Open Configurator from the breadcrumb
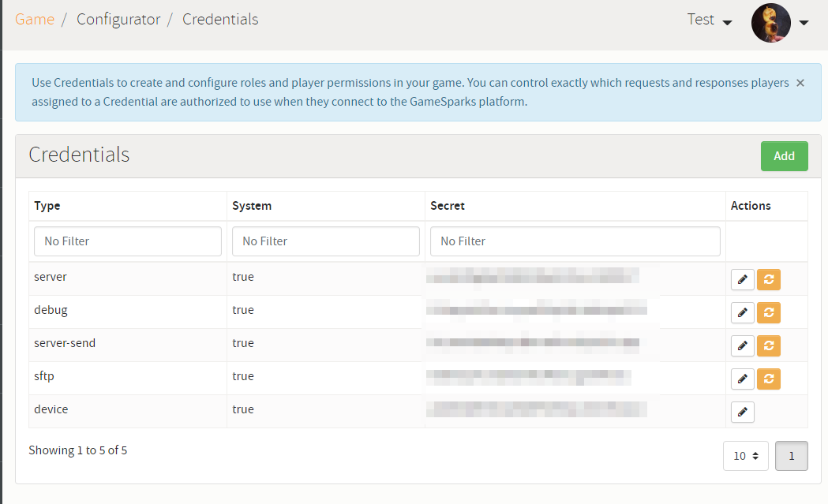Viewport: 828px width, 504px height. (118, 19)
